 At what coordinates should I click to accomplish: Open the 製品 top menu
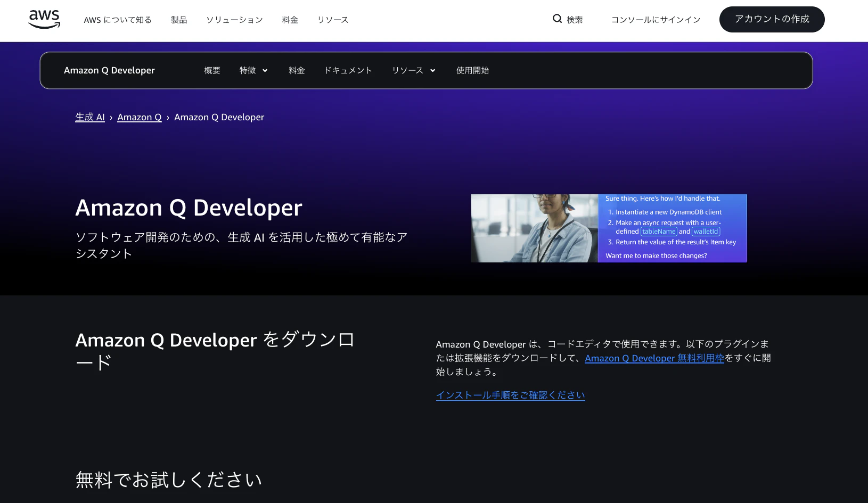click(179, 20)
